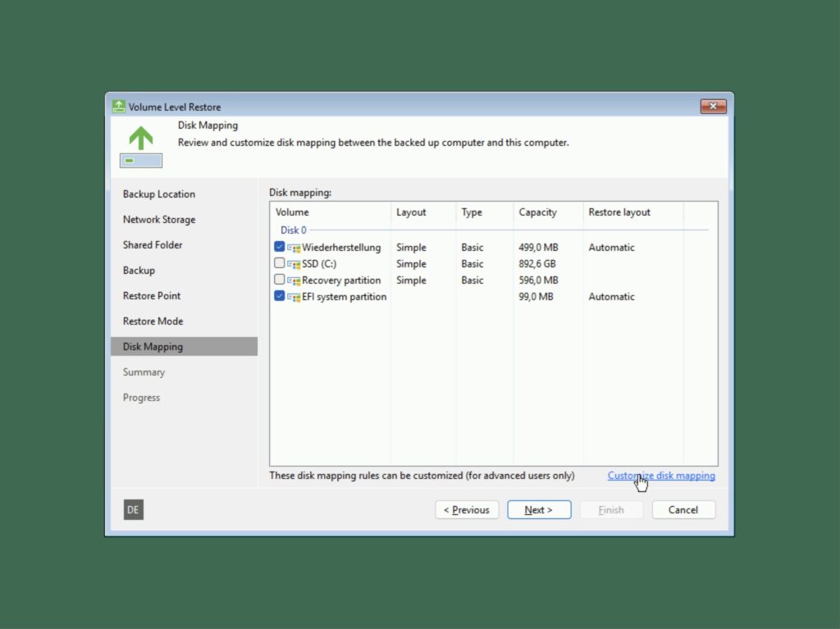This screenshot has height=629, width=840.
Task: Uncheck the Wiederherstellung volume
Action: click(x=279, y=247)
